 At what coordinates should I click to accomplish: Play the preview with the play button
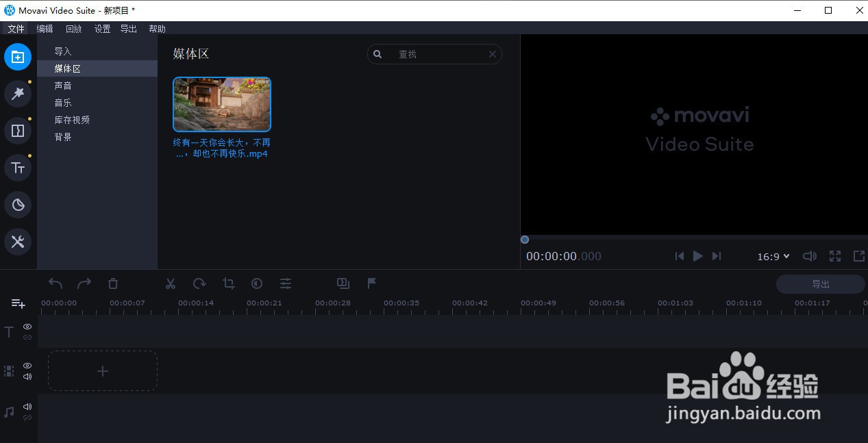697,256
